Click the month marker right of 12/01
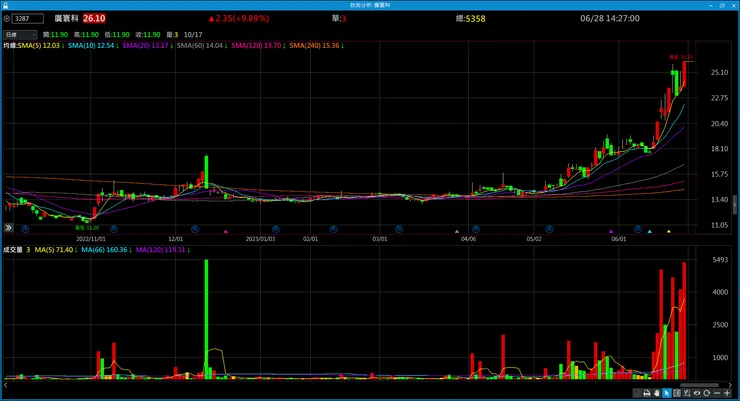Viewport: 740px width, 401px height. [x=195, y=229]
